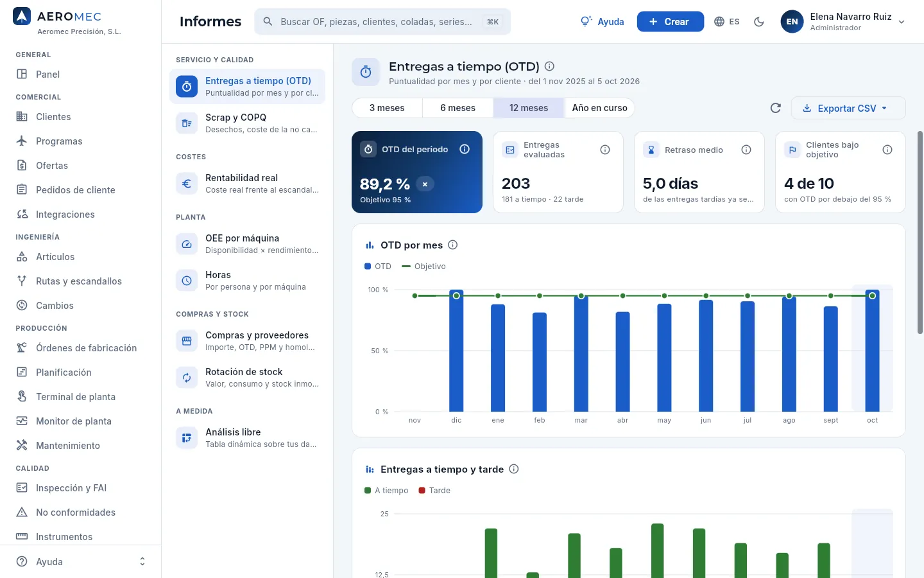
Task: Click the oct bar in OTD por mes chart
Action: pos(872,351)
